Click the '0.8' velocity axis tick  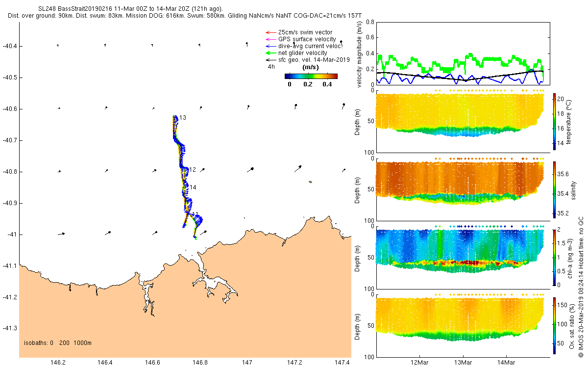[x=370, y=22]
